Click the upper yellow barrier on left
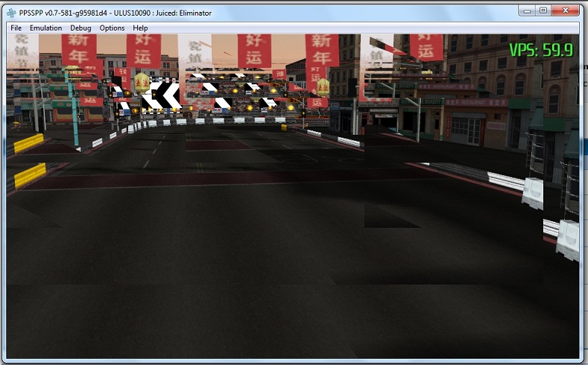Screen dimensions: 588x365 pos(29,142)
